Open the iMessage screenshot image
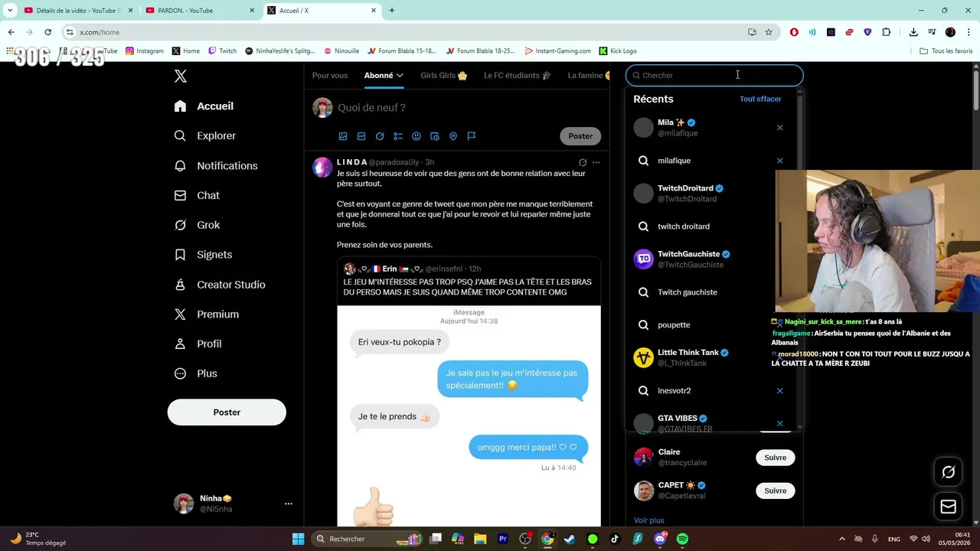The image size is (980, 551). tap(469, 416)
